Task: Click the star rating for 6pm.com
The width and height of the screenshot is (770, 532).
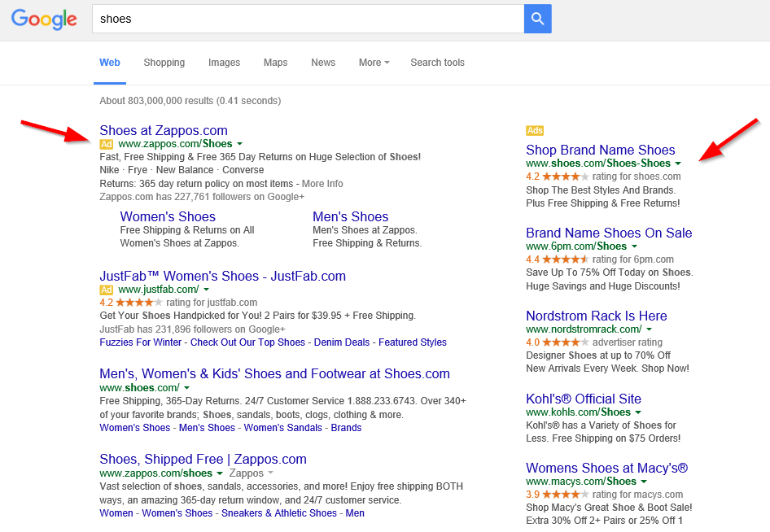Action: click(x=565, y=259)
